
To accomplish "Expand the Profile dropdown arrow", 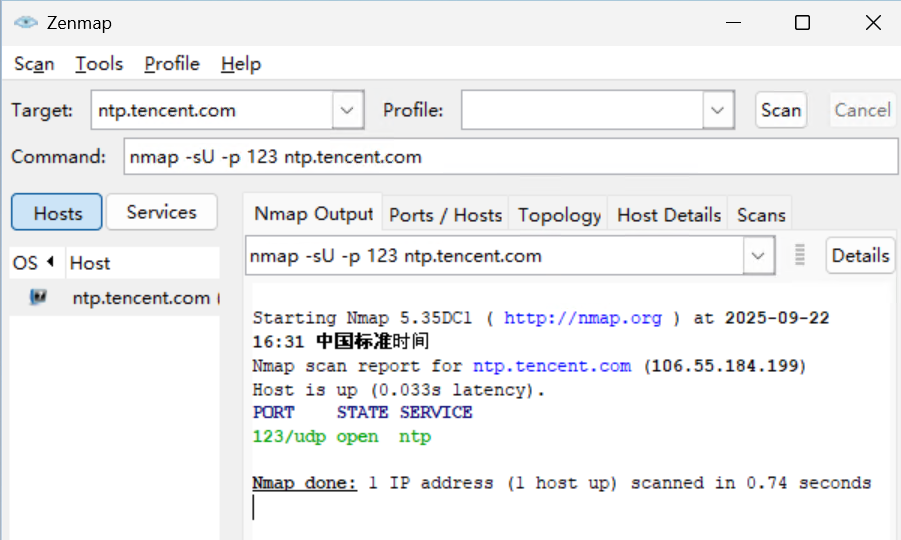I will (717, 110).
